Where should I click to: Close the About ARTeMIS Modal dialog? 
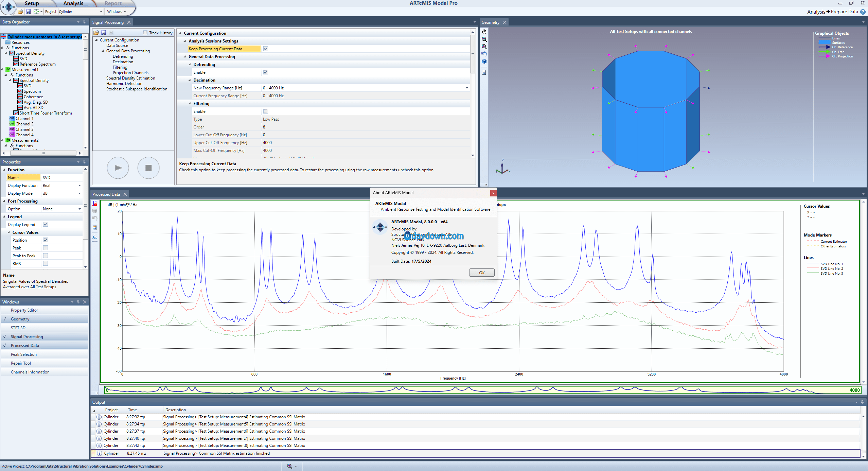tap(493, 193)
